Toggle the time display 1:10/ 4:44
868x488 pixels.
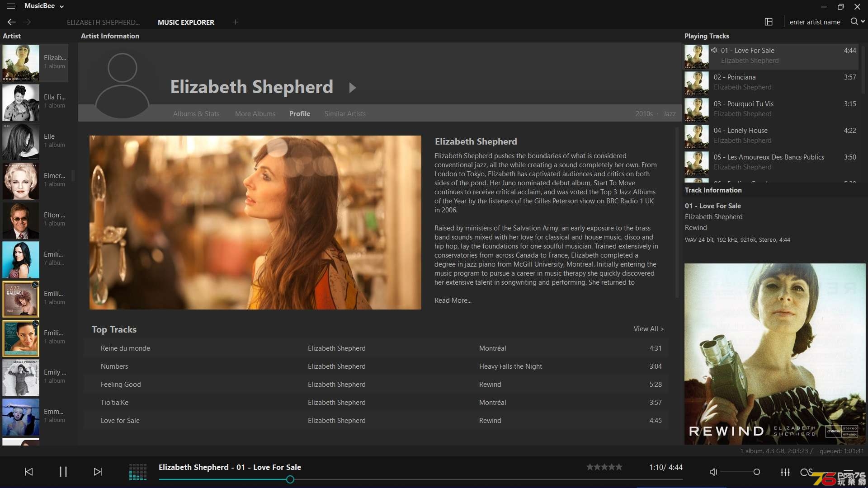coord(666,467)
